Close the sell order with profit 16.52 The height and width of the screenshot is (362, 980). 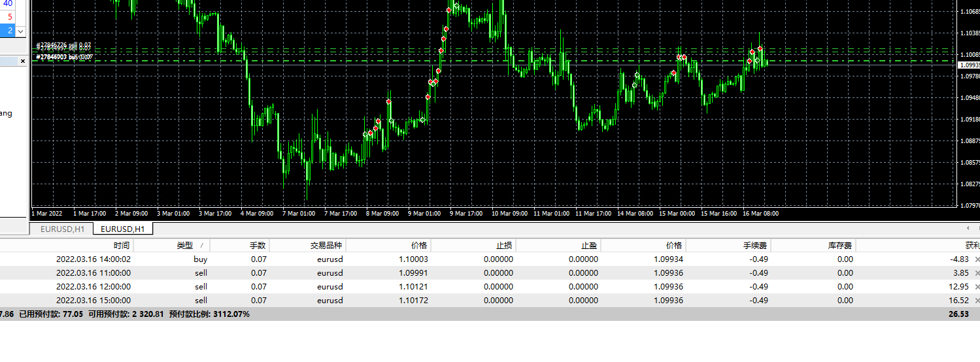pos(977,301)
